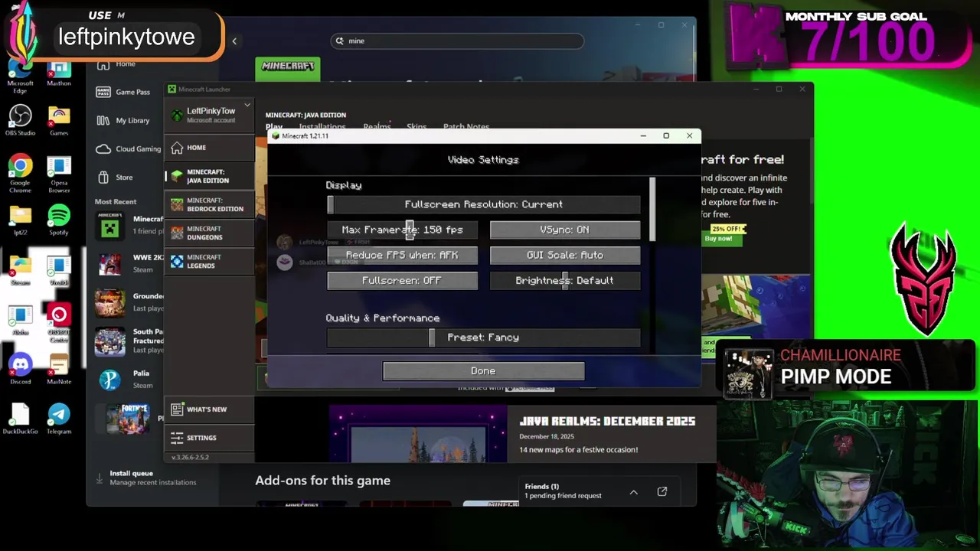Viewport: 980px width, 551px height.
Task: Open Microsoft Edge desktop shortcut
Action: point(21,73)
